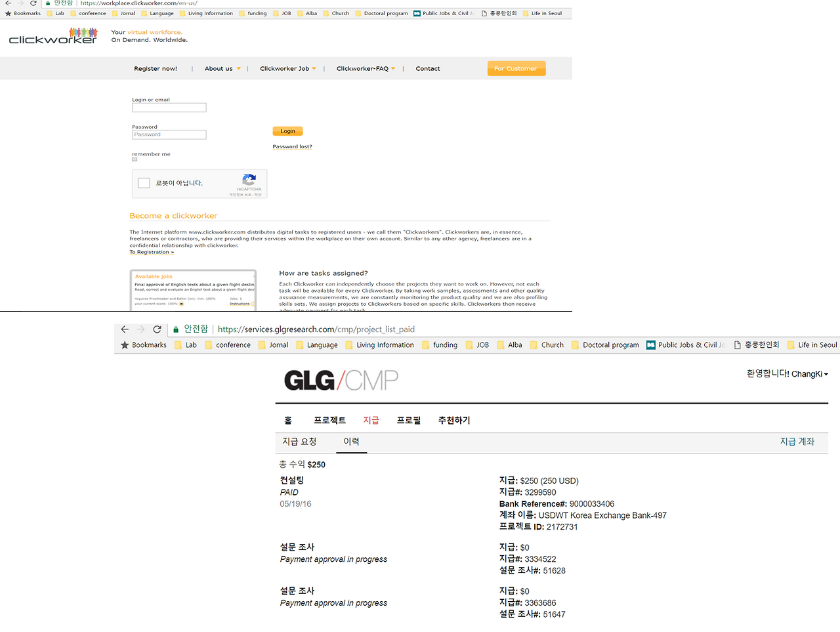840x632 pixels.
Task: Follow the 'To Registration' link
Action: (x=152, y=252)
